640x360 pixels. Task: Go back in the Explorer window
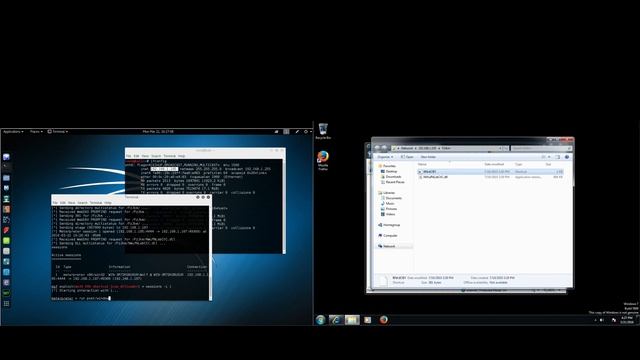[377, 148]
